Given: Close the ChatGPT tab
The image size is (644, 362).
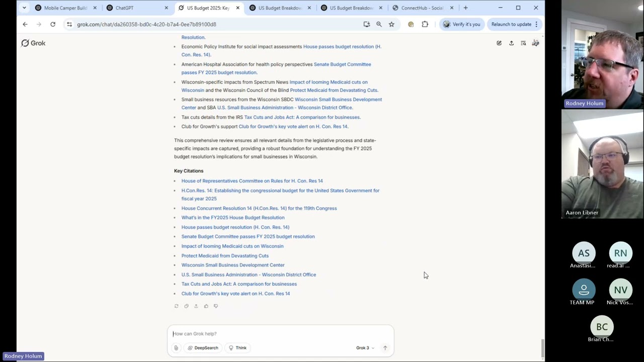Looking at the screenshot, I should pyautogui.click(x=166, y=8).
